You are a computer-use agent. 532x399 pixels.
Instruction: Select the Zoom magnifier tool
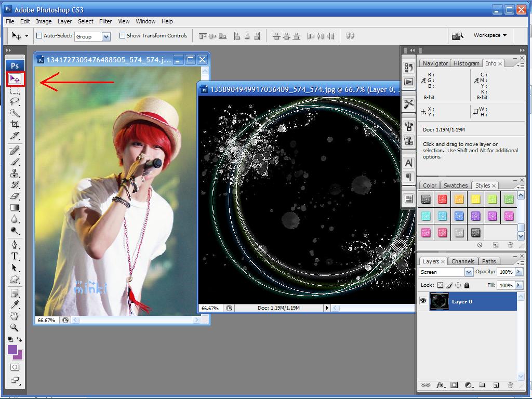[x=15, y=328]
